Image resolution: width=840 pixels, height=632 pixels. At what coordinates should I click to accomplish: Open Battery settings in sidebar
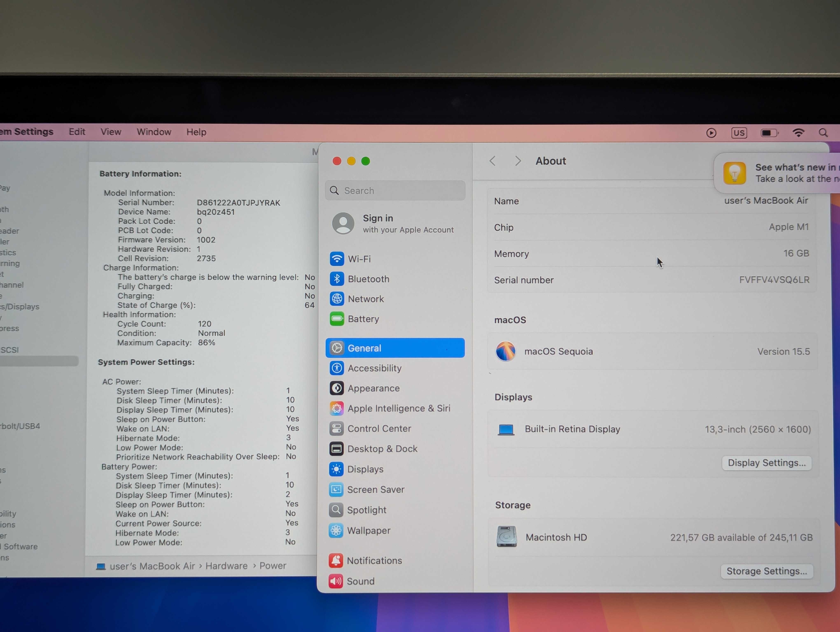pos(395,319)
